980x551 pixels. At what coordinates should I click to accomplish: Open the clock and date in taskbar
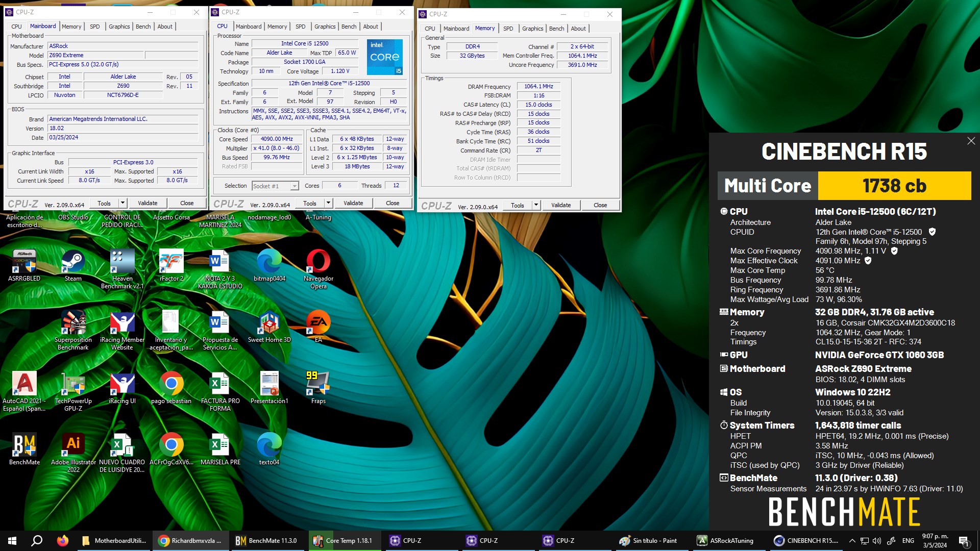[935, 541]
